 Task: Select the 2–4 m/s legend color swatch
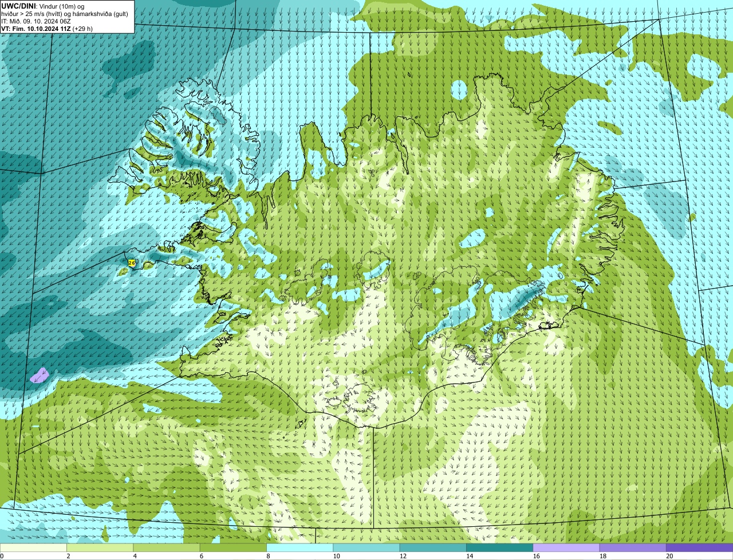tap(100, 547)
